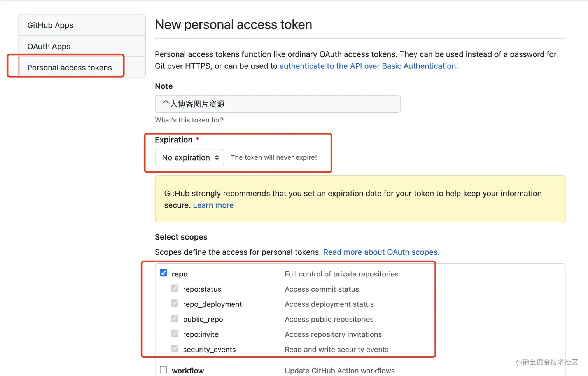This screenshot has width=588, height=376.
Task: Open the No expiration dropdown
Action: [189, 157]
